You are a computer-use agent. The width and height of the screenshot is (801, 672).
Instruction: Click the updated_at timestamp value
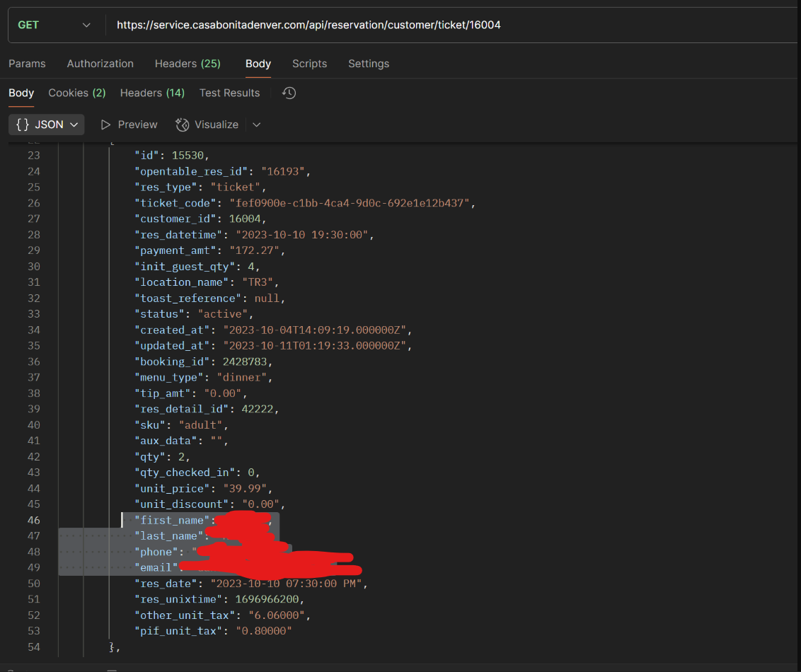click(x=314, y=346)
